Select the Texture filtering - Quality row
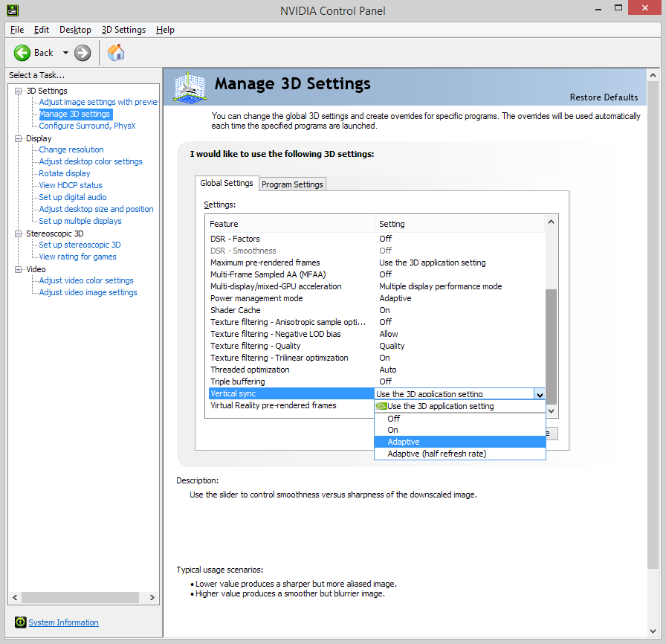 pos(377,346)
